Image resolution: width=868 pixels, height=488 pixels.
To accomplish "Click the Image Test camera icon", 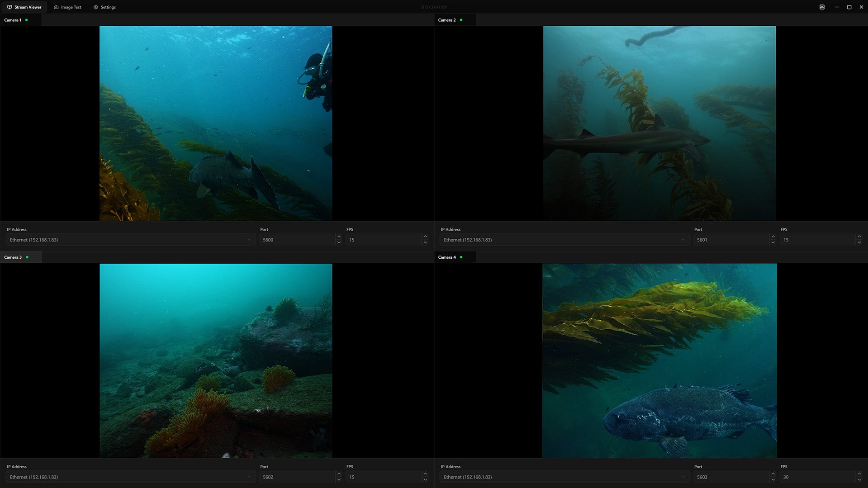I will click(56, 7).
